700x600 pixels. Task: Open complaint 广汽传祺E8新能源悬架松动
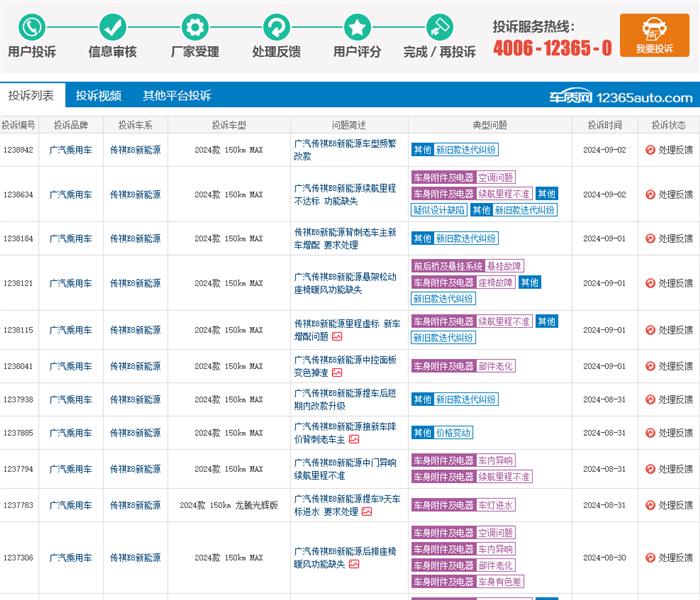coord(345,283)
